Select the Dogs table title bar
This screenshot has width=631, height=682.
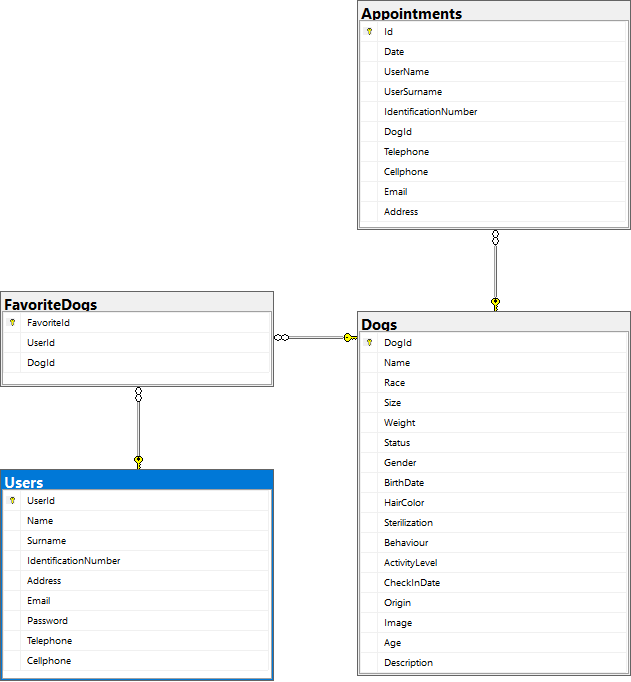494,322
